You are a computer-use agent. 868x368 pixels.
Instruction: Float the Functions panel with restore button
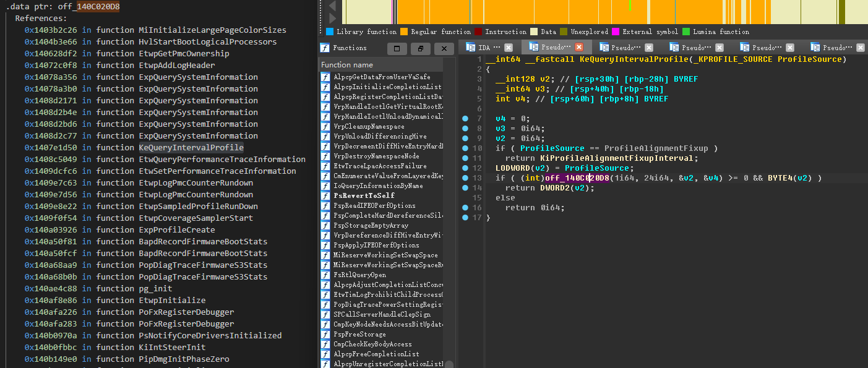point(420,48)
